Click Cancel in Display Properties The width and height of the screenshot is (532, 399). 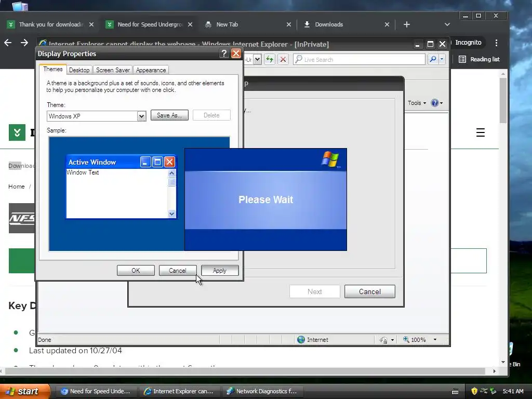click(x=178, y=270)
